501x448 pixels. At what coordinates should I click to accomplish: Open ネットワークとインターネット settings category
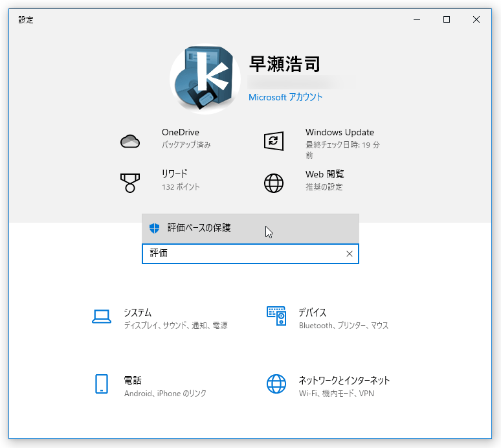344,380
